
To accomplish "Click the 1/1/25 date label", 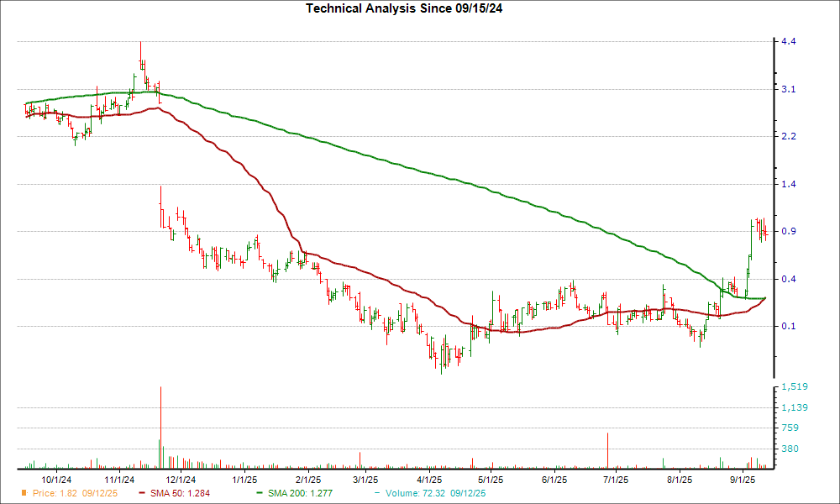I will pos(244,480).
